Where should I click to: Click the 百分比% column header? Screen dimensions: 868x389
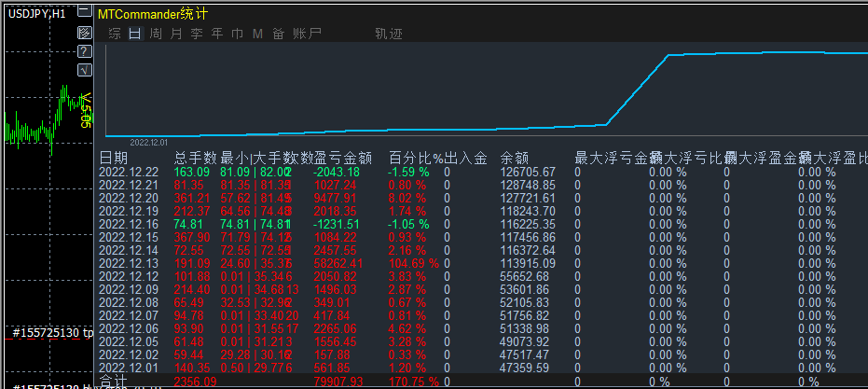pos(416,158)
